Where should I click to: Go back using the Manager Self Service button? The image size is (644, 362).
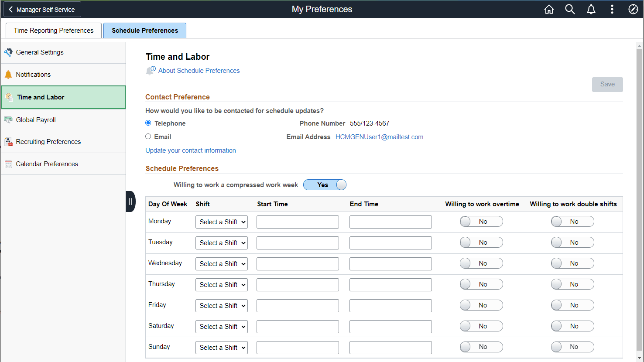tap(42, 9)
